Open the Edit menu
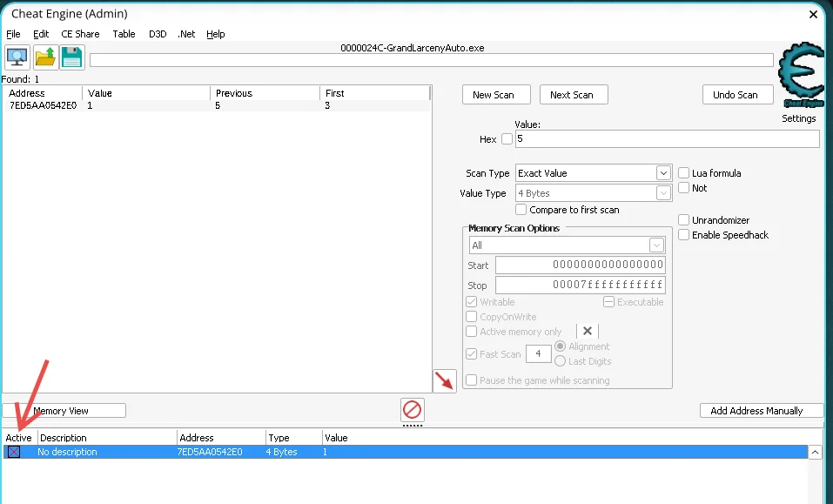The height and width of the screenshot is (504, 833). click(x=41, y=34)
